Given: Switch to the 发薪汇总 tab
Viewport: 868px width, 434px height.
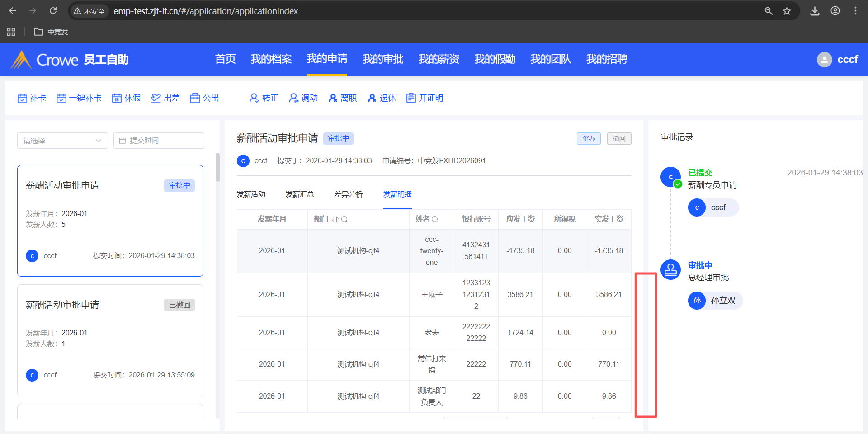Looking at the screenshot, I should pos(299,194).
